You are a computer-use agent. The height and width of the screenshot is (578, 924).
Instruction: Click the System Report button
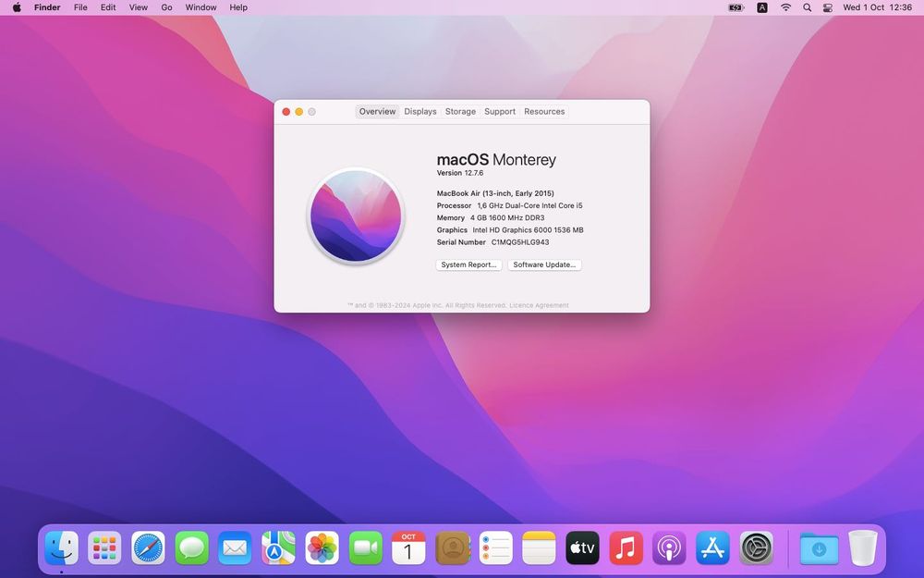tap(469, 264)
